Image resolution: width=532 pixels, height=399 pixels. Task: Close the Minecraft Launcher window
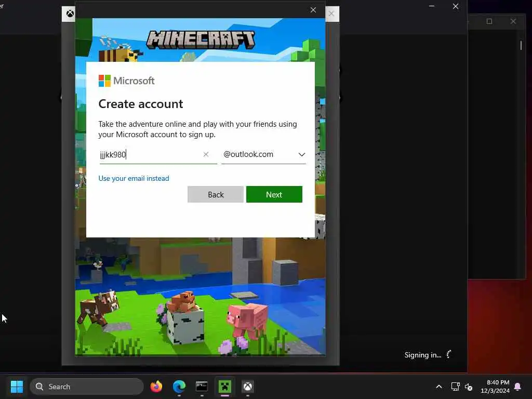pyautogui.click(x=456, y=6)
